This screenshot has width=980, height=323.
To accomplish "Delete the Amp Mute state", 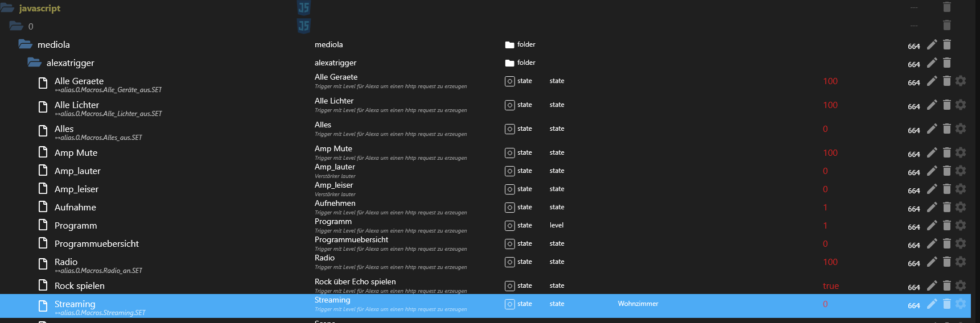I will [x=947, y=152].
